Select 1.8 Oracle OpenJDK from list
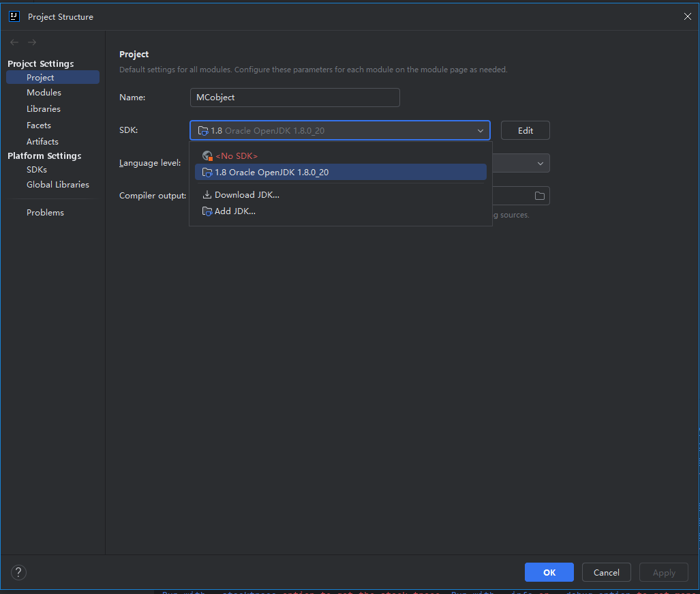Image resolution: width=700 pixels, height=594 pixels. (271, 173)
